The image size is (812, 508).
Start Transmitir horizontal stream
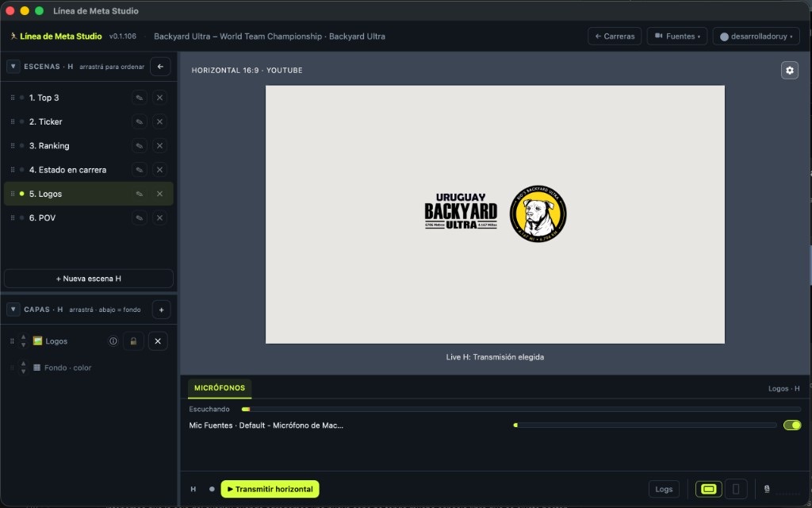pos(270,489)
